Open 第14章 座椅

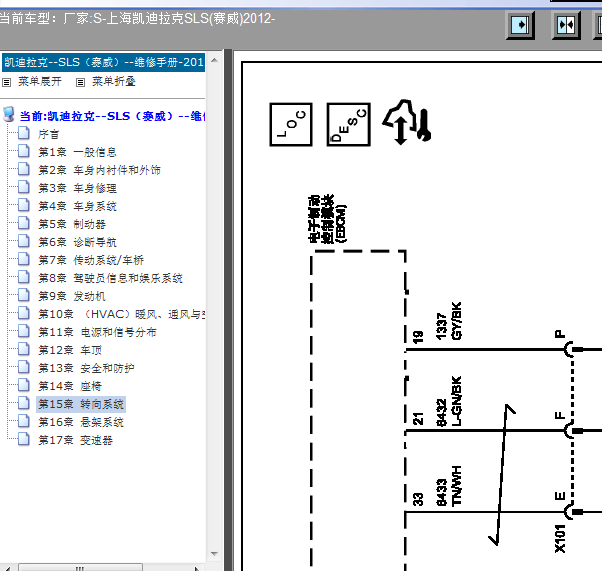tap(70, 386)
